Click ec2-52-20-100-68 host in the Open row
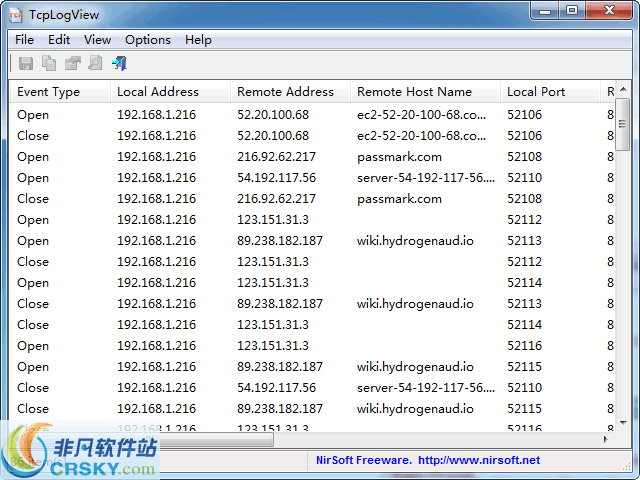The width and height of the screenshot is (640, 480). [x=421, y=115]
